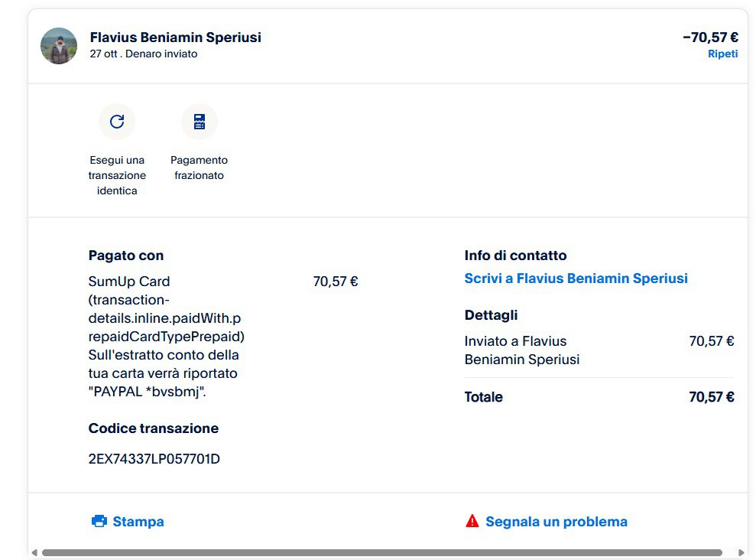Click the Esegui una transazione identica label
The image size is (756, 560).
[x=117, y=175]
